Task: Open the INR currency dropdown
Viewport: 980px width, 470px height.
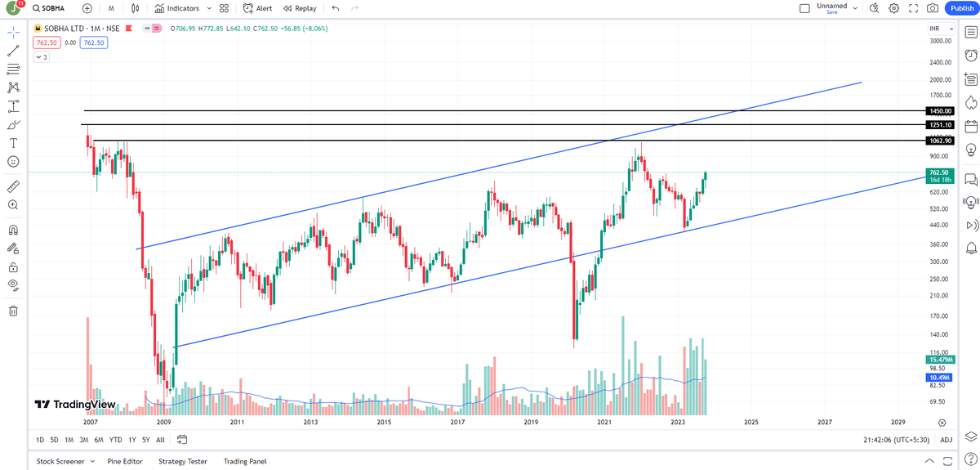Action: pyautogui.click(x=940, y=29)
